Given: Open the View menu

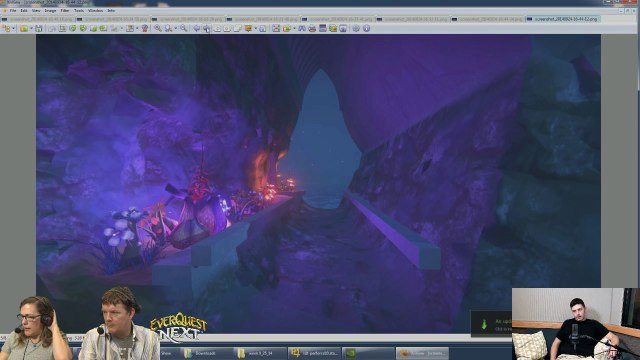Looking at the screenshot, I should point(36,10).
